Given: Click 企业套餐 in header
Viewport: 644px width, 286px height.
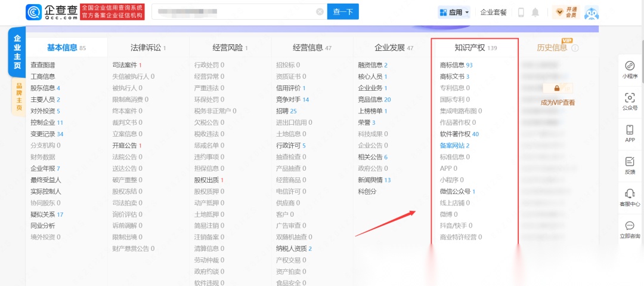Looking at the screenshot, I should (x=493, y=13).
